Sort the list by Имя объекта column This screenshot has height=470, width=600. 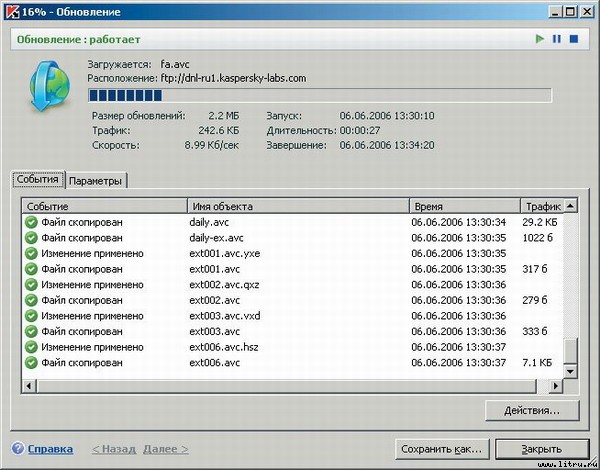(x=296, y=206)
